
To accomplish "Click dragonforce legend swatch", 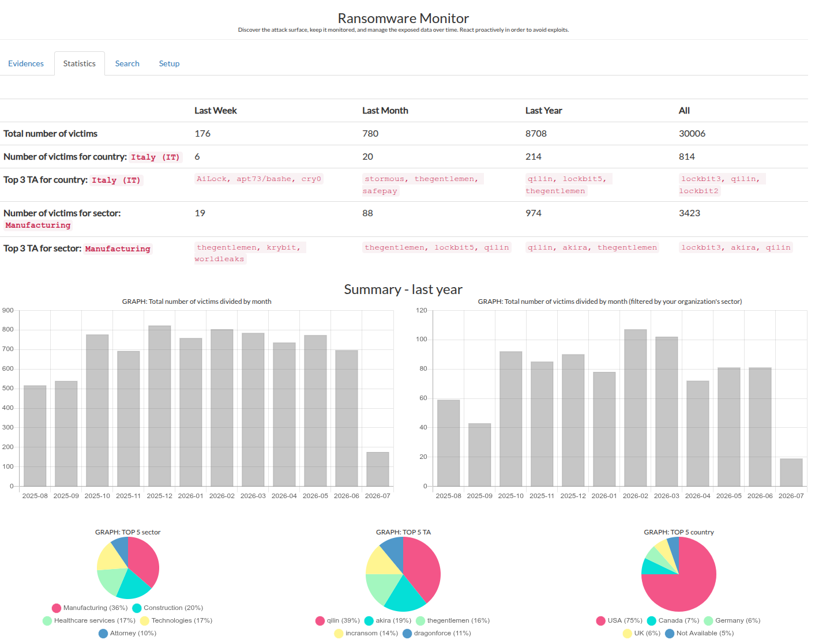I will pos(407,634).
